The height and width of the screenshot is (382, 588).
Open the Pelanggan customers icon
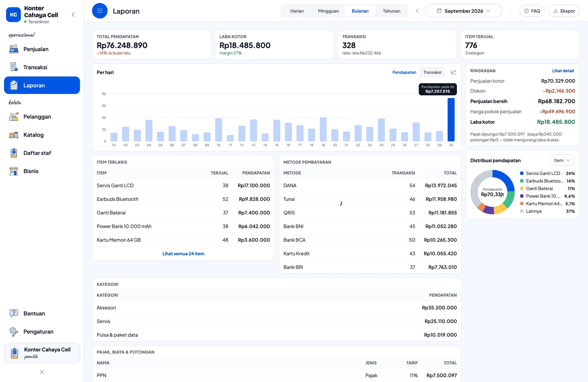point(14,117)
